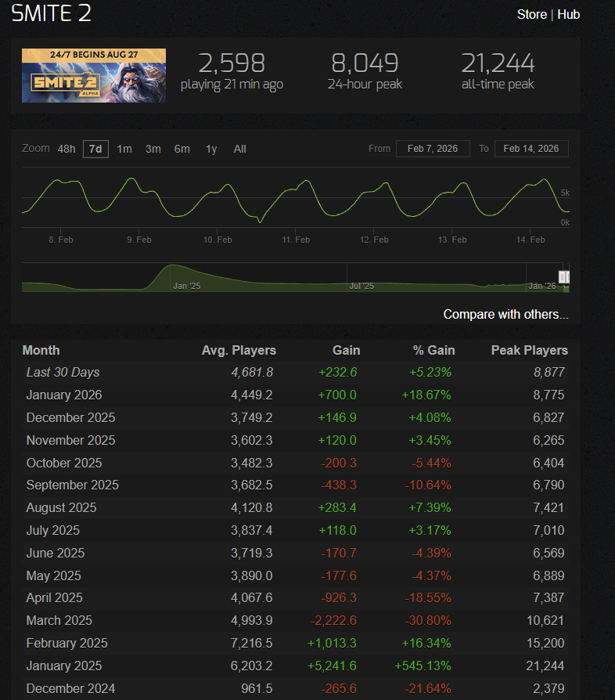
Task: Click the -2,222.6 gain for March 2025
Action: [x=333, y=621]
